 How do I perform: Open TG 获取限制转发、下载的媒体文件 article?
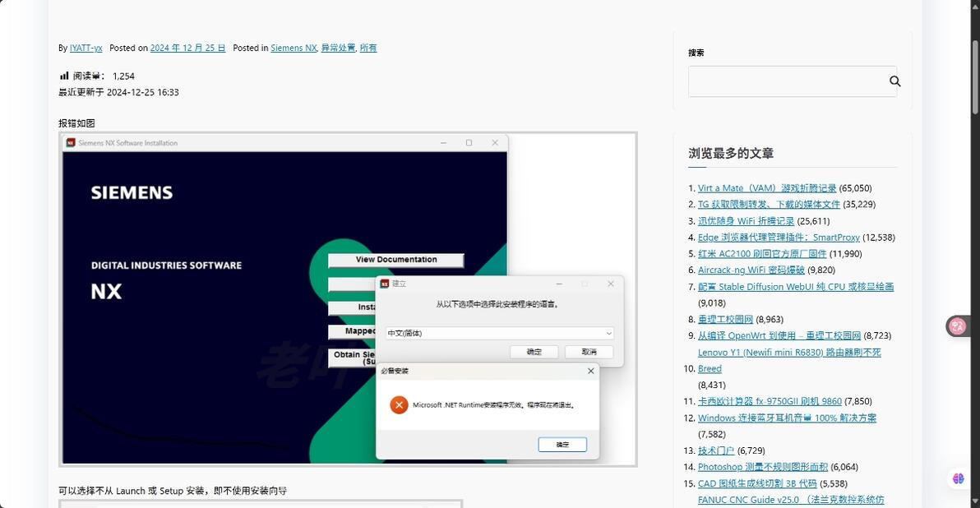(x=769, y=205)
